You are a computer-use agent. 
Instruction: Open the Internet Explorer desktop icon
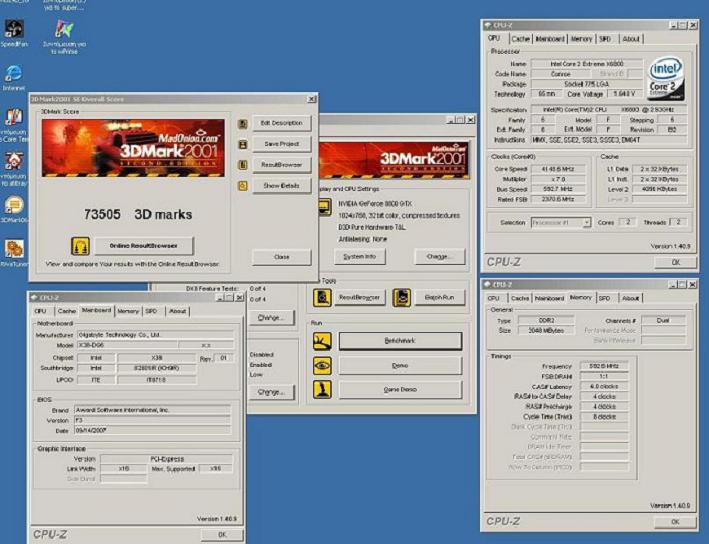(14, 73)
